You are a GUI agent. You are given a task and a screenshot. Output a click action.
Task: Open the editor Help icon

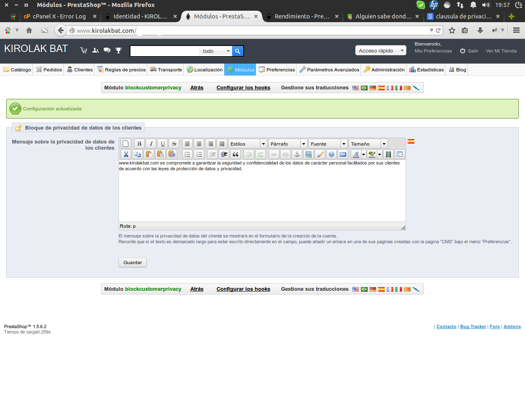[x=331, y=154]
